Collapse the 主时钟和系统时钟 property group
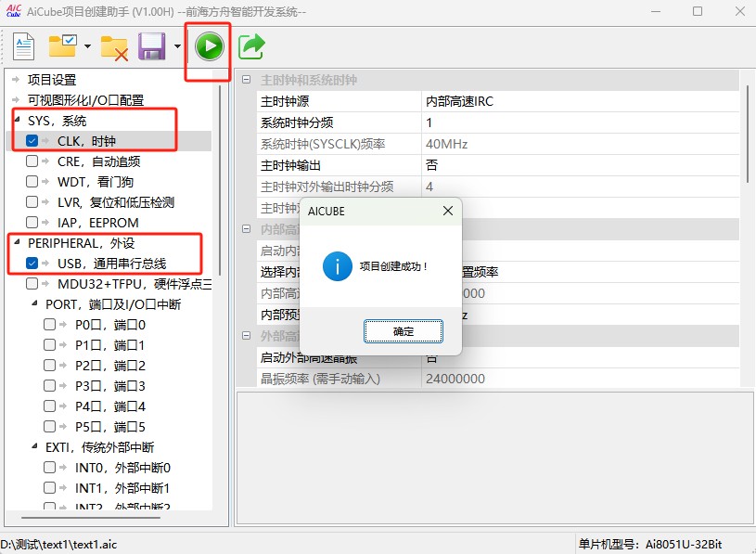Screen dimensions: 756x554 [247, 80]
